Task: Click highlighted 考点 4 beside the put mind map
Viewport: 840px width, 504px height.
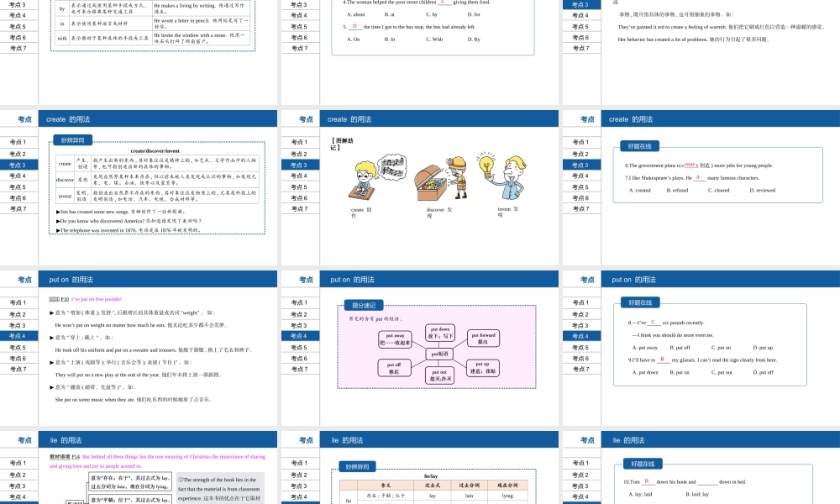Action: pyautogui.click(x=300, y=336)
